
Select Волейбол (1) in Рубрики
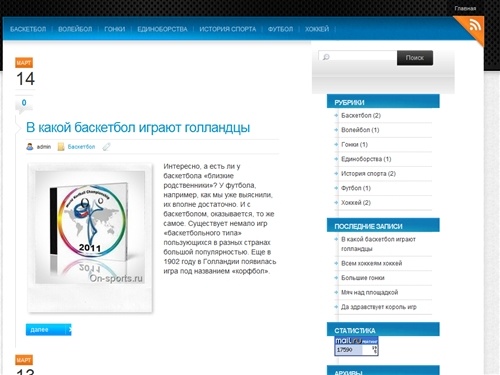point(360,130)
